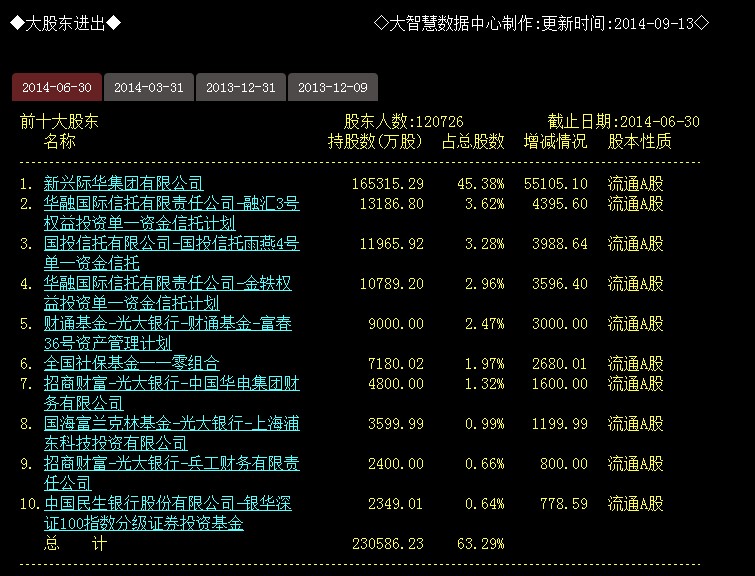Open link 财通基金-光大银行-财通基金-富春
The image size is (755, 576).
point(168,323)
